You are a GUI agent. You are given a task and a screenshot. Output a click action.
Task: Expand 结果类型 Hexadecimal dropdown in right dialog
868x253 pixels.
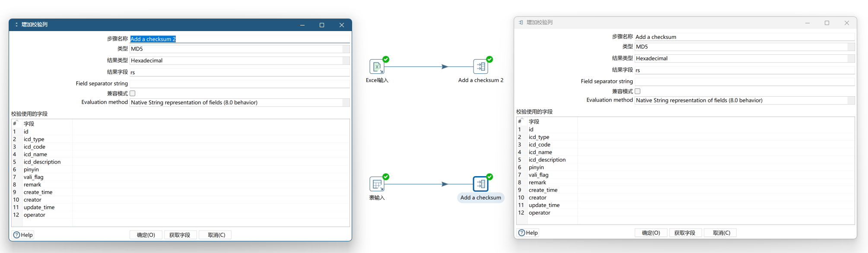(851, 58)
